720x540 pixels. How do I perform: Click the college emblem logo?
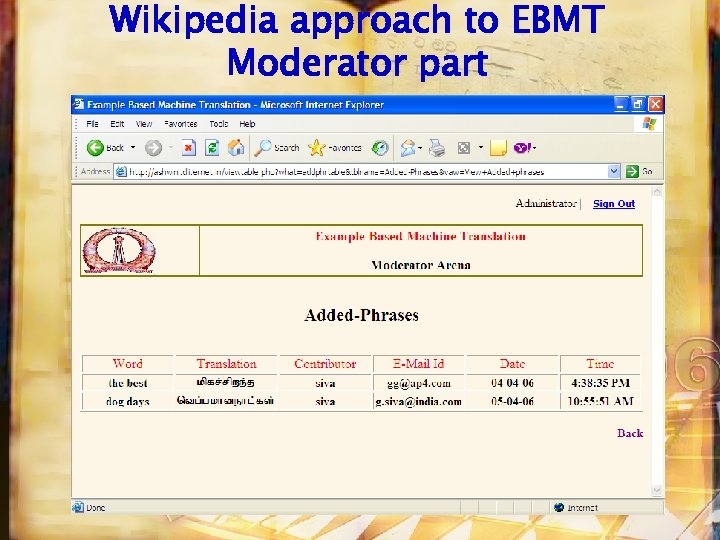point(119,250)
